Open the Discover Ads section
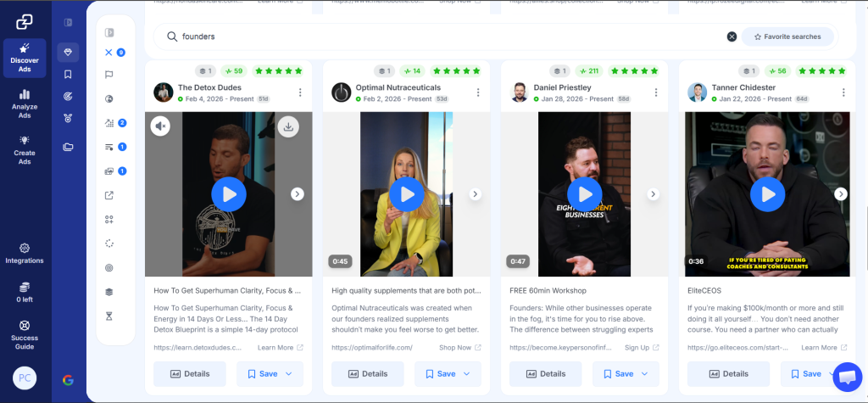 (25, 59)
